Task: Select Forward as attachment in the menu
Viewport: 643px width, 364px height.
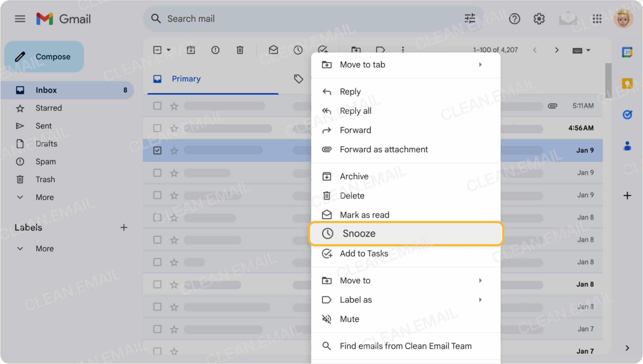Action: click(384, 149)
